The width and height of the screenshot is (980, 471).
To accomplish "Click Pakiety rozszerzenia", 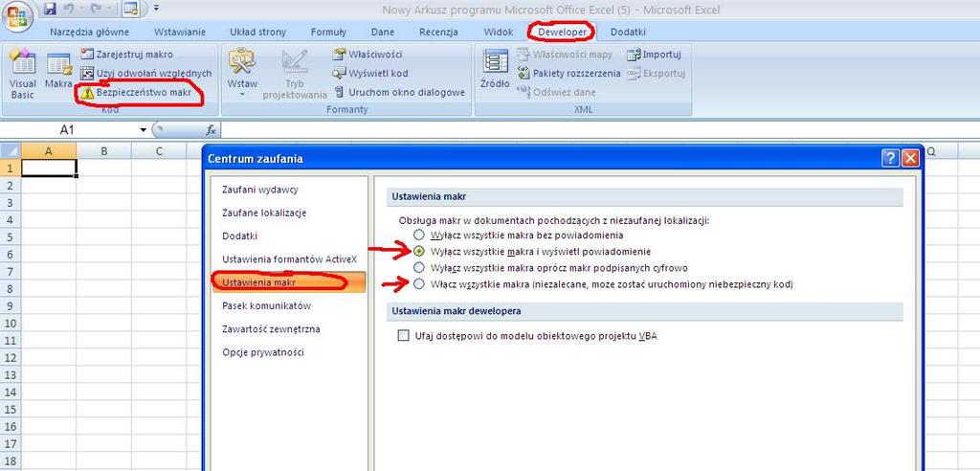I will (x=568, y=73).
